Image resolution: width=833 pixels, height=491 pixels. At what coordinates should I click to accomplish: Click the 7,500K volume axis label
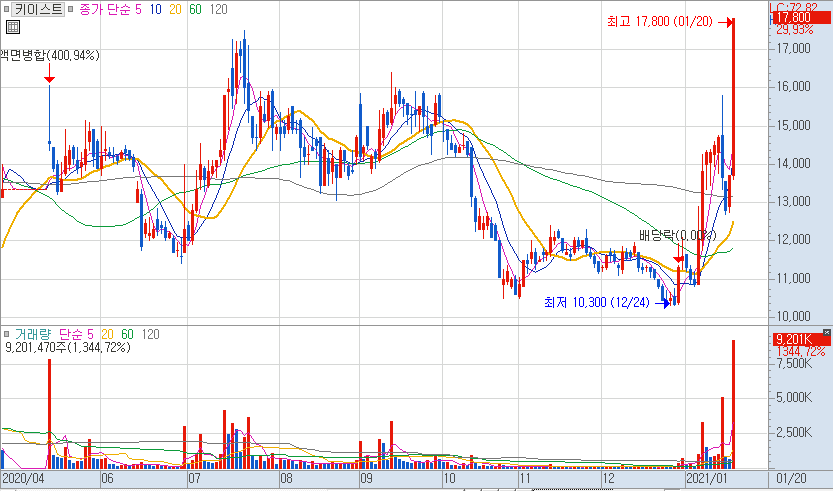point(794,364)
